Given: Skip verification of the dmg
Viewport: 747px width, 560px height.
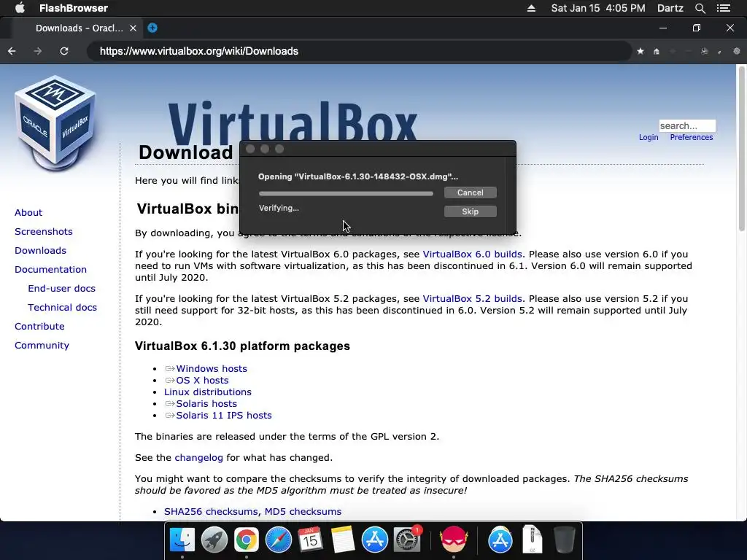Looking at the screenshot, I should (471, 211).
